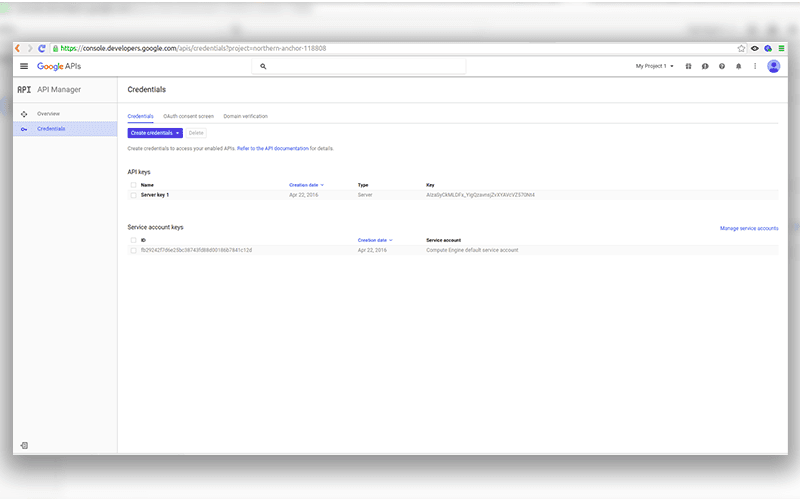The height and width of the screenshot is (499, 800).
Task: Click the search magnifier icon
Action: (263, 66)
